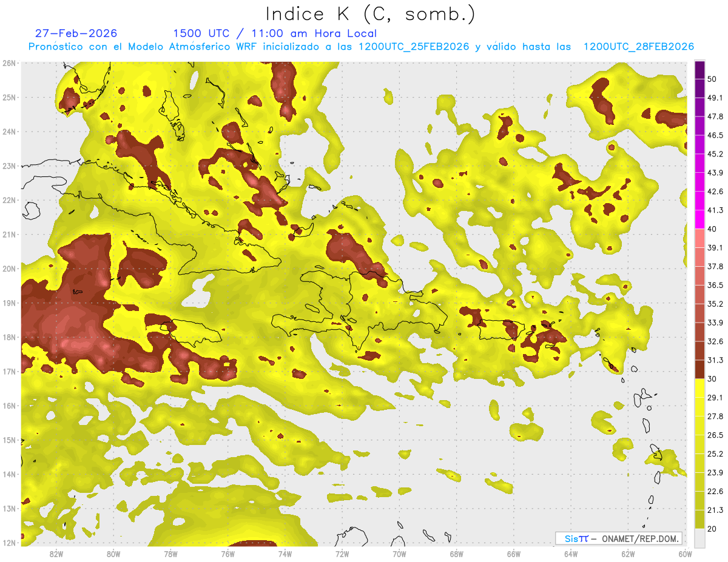Click the color bar value "25.2"
Image resolution: width=728 pixels, height=562 pixels.
715,454
